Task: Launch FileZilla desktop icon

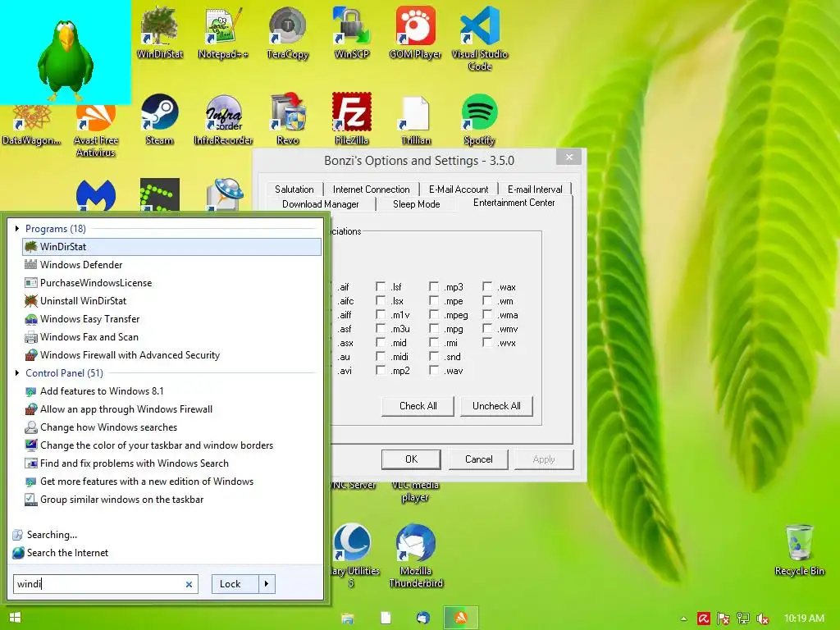Action: pyautogui.click(x=351, y=119)
